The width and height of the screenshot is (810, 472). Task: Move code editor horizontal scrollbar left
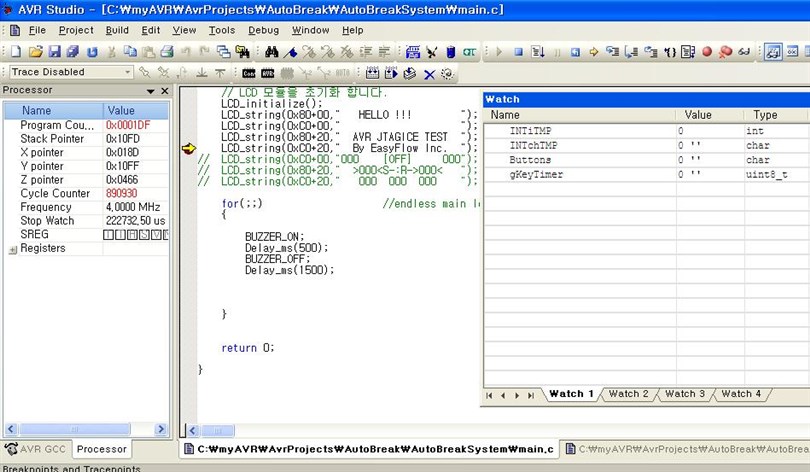(x=193, y=430)
